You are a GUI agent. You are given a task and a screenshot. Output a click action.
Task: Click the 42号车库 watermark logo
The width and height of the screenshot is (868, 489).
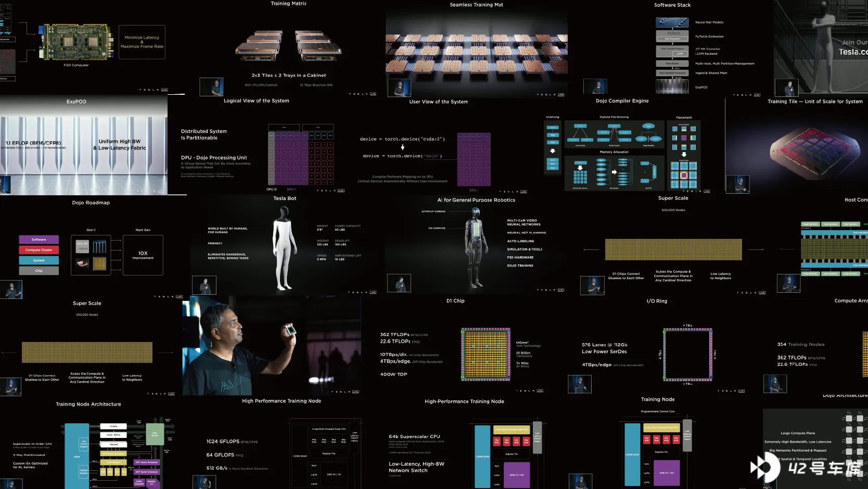point(806,467)
